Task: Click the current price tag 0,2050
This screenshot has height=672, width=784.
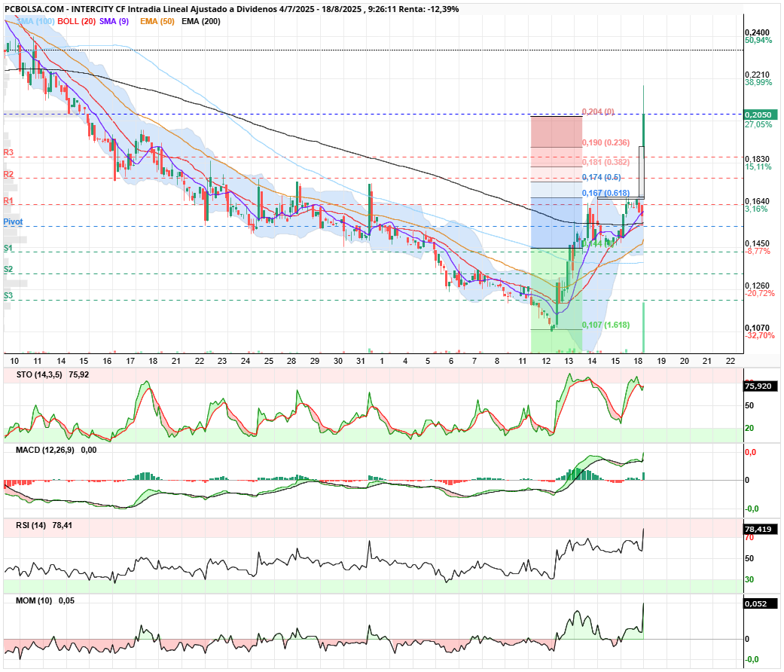Action: point(761,115)
